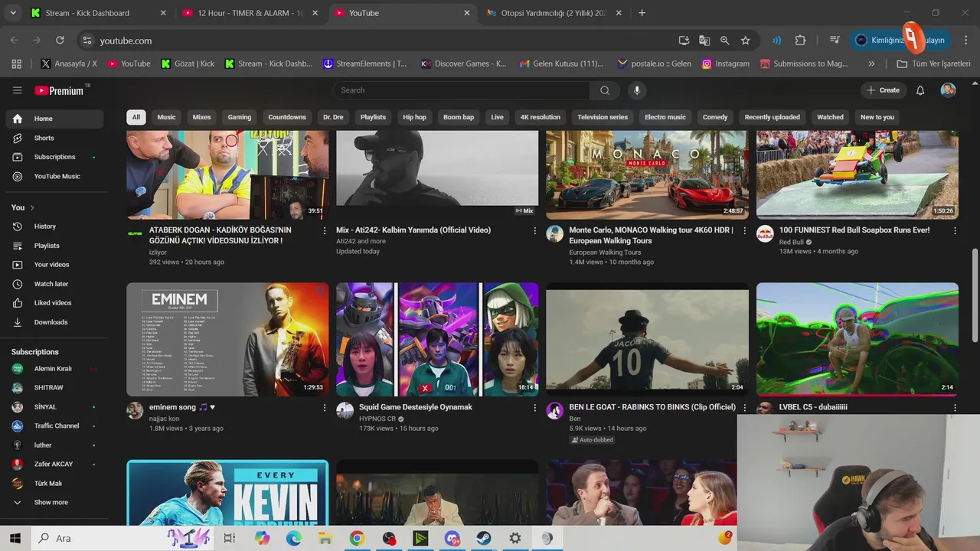
Task: Click the YouTube search input field
Action: click(x=461, y=90)
